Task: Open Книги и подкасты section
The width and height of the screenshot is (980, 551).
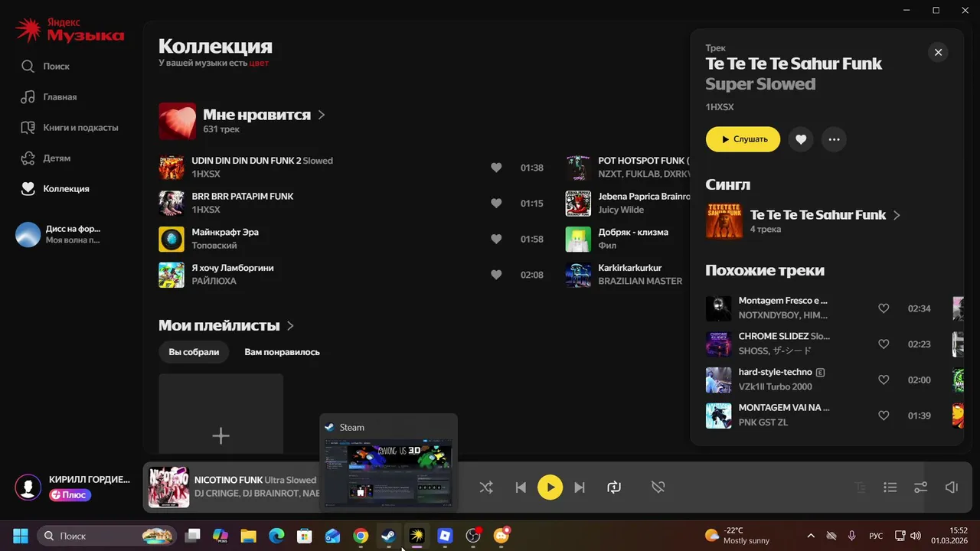Action: 70,128
